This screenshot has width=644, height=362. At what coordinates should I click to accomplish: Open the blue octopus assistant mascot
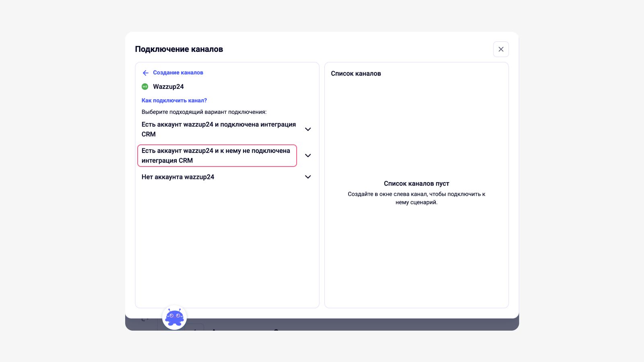175,317
